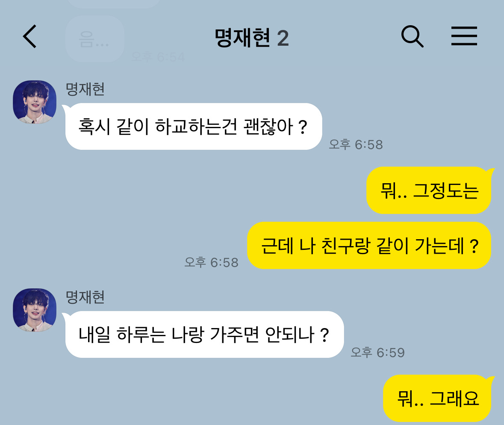
Task: Tap timestamp 오후 6:59
Action: 377,352
